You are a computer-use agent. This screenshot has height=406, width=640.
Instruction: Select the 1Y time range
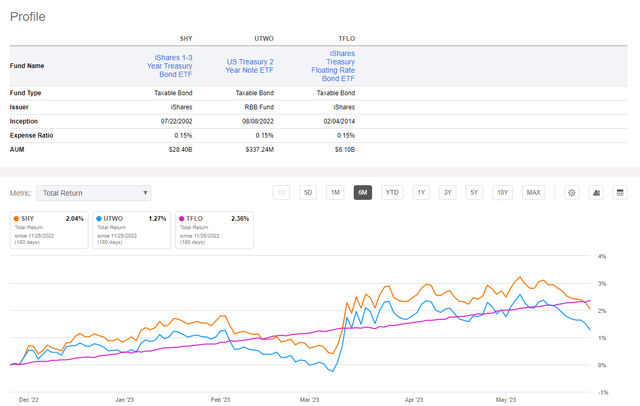[421, 193]
